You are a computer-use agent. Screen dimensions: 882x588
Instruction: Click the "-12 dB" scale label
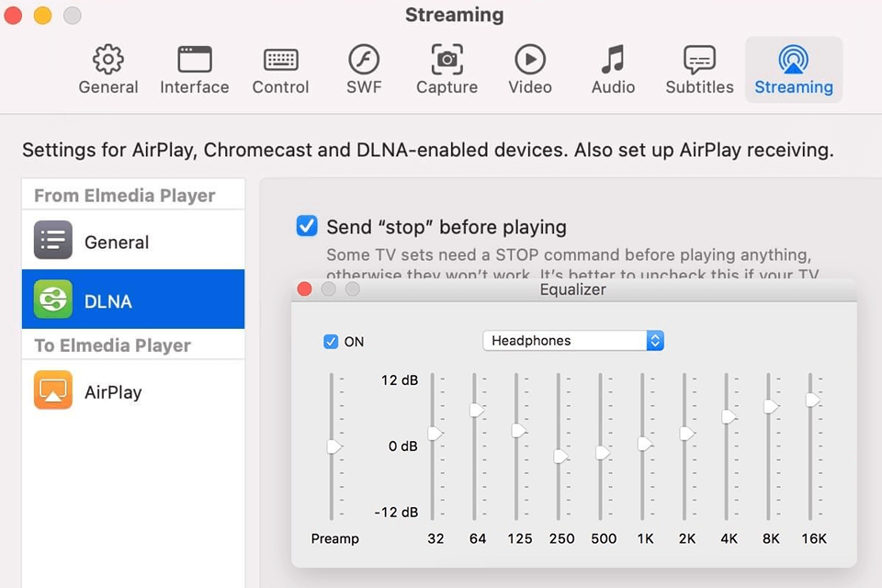tap(396, 512)
